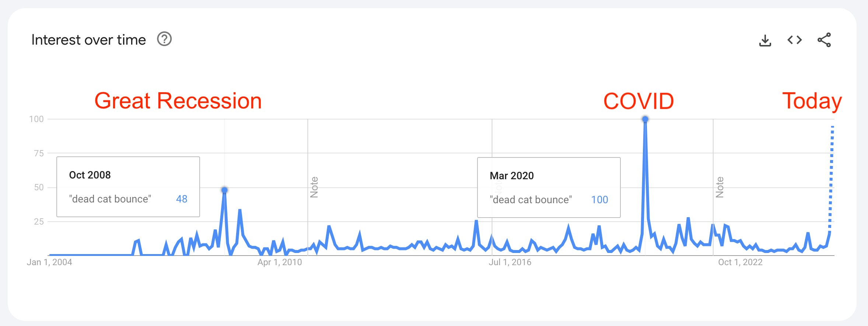Image resolution: width=868 pixels, height=326 pixels.
Task: Click the hidden Note marker near Jul 2016
Action: (498, 187)
